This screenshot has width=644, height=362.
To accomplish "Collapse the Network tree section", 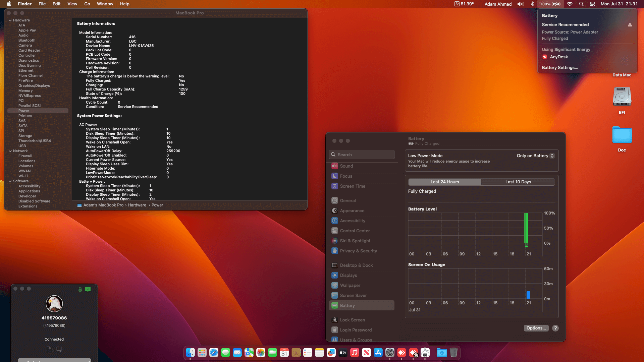I will click(x=10, y=151).
